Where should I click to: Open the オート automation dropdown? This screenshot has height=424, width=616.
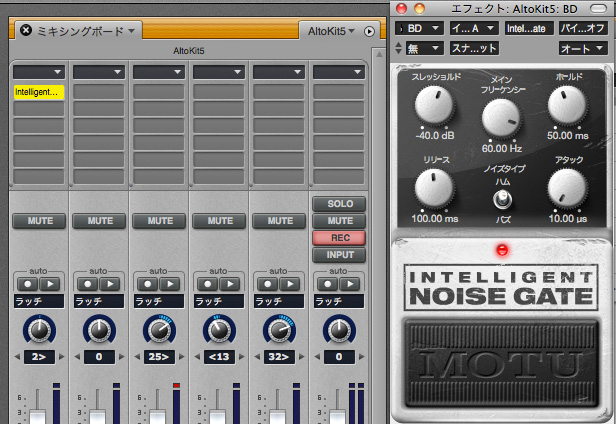click(583, 48)
